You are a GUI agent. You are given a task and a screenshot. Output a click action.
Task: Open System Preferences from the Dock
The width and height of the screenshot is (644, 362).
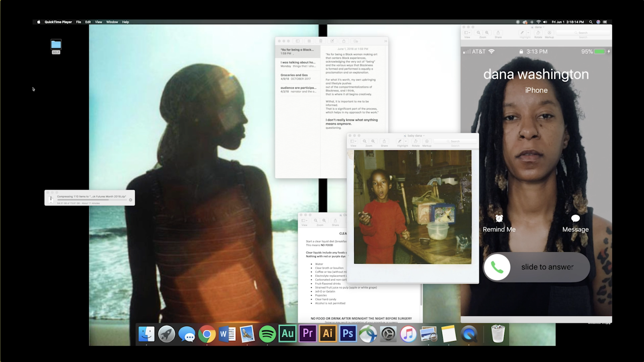(x=388, y=334)
